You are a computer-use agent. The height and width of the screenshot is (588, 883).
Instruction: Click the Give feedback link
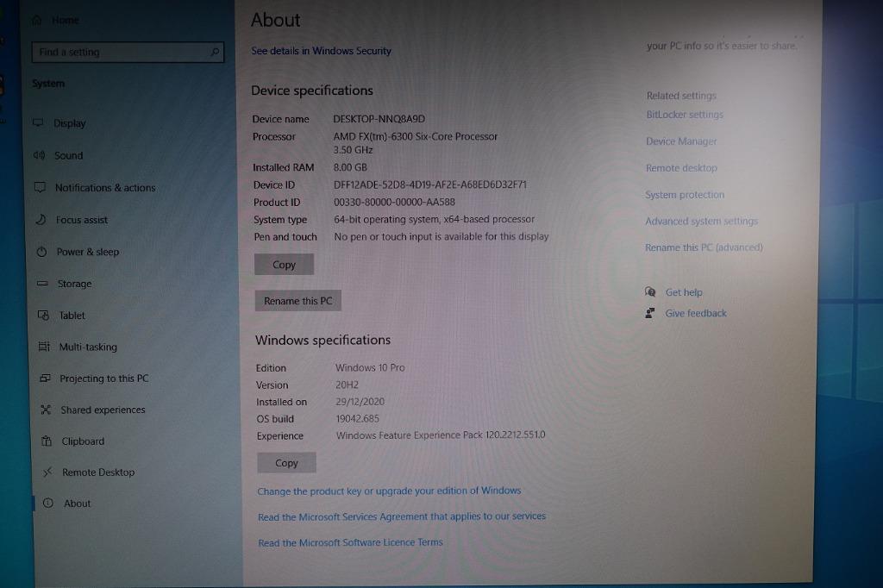pyautogui.click(x=696, y=313)
